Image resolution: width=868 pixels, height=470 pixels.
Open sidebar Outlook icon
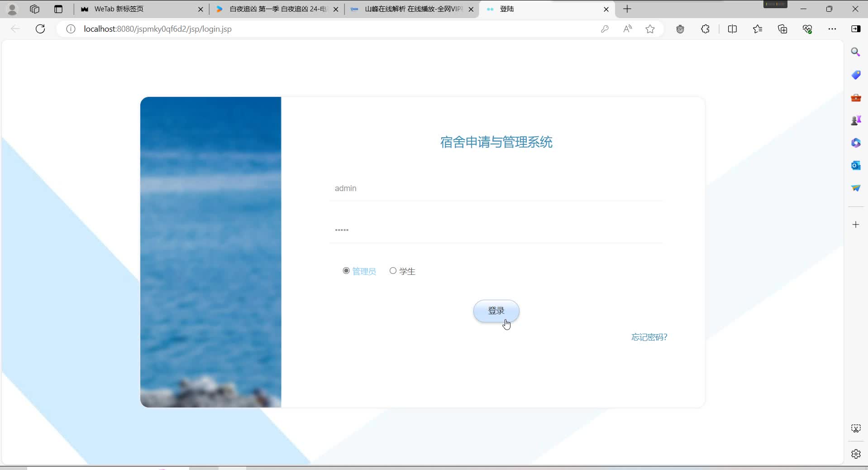tap(856, 165)
